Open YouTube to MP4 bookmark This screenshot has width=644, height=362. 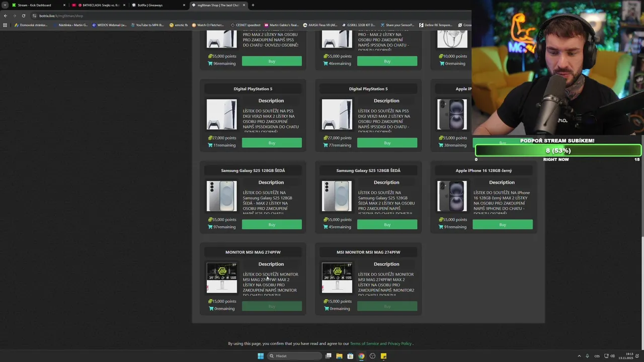click(x=148, y=25)
